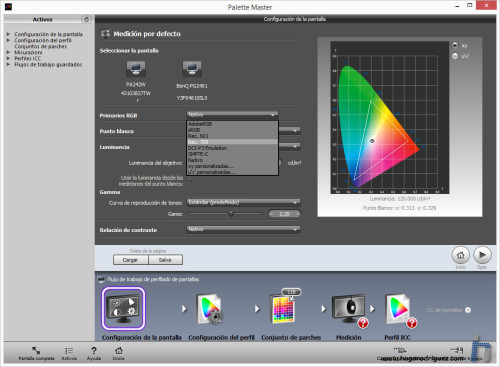Click the Medición por defecto header icon
The width and height of the screenshot is (500, 367).
(105, 33)
